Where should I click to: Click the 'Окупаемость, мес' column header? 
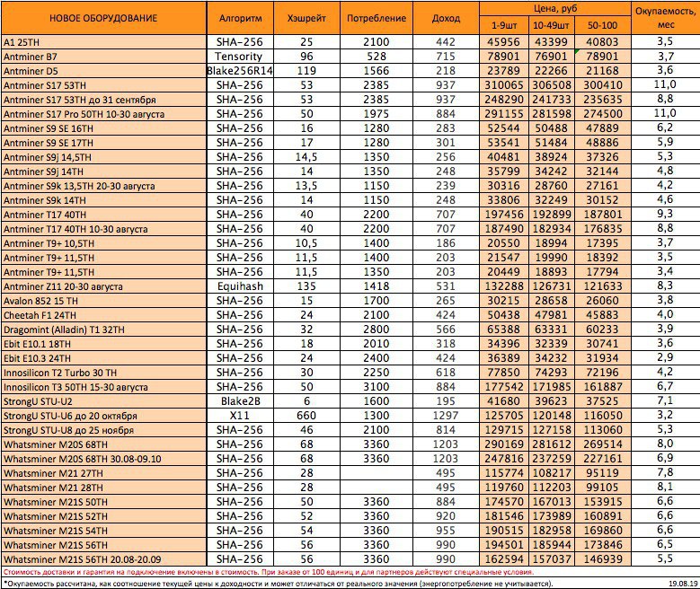click(x=666, y=18)
